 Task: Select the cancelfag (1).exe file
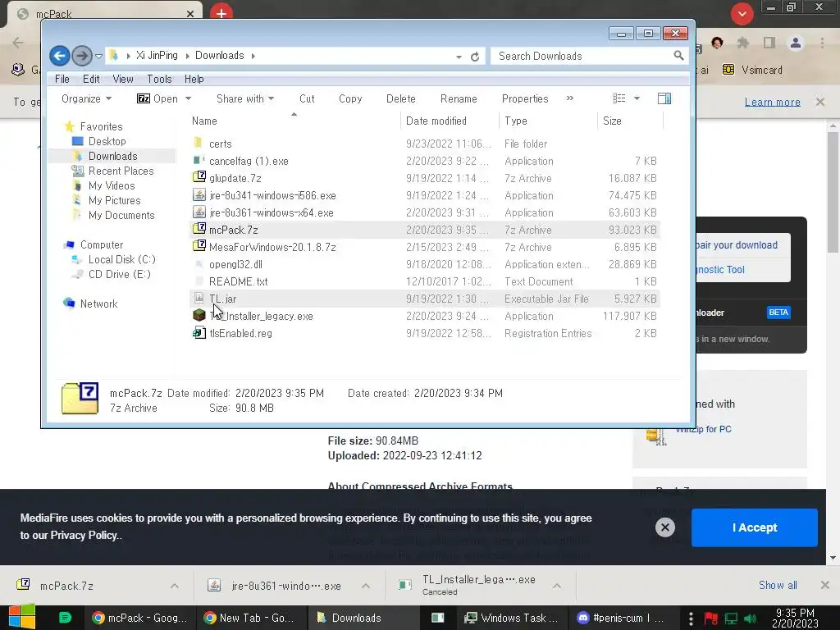pos(249,162)
